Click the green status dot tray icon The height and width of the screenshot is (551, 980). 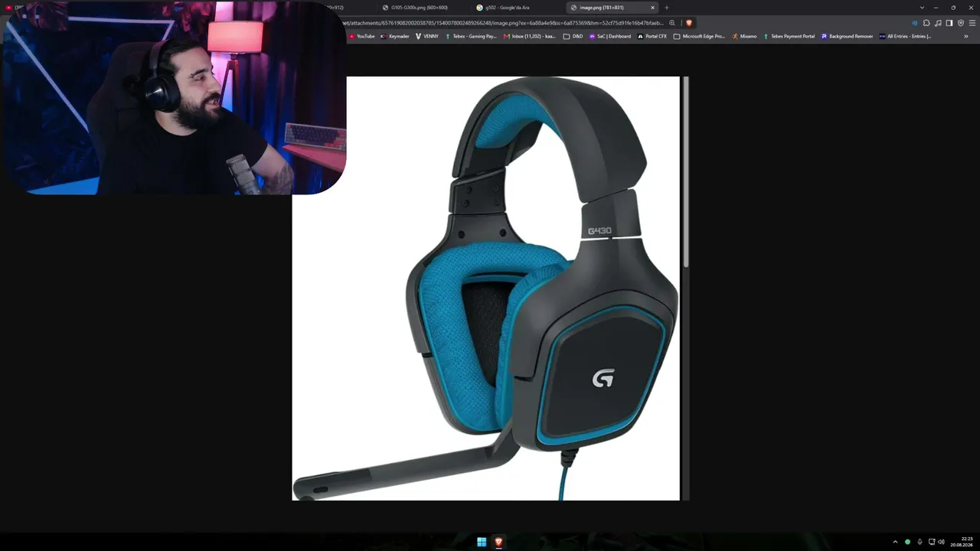click(x=908, y=542)
